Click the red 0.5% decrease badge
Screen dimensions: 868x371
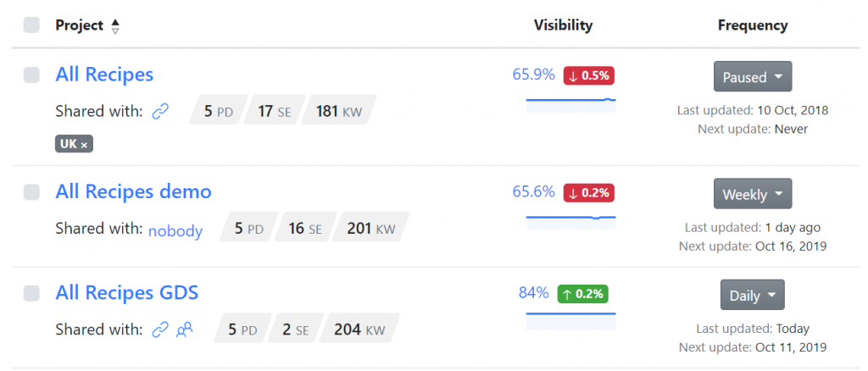(589, 75)
